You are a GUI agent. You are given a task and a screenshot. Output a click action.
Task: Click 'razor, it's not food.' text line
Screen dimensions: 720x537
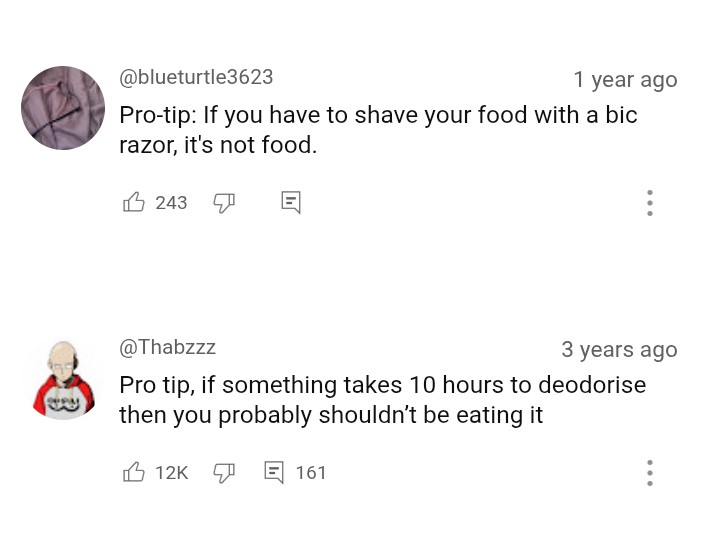click(x=218, y=145)
